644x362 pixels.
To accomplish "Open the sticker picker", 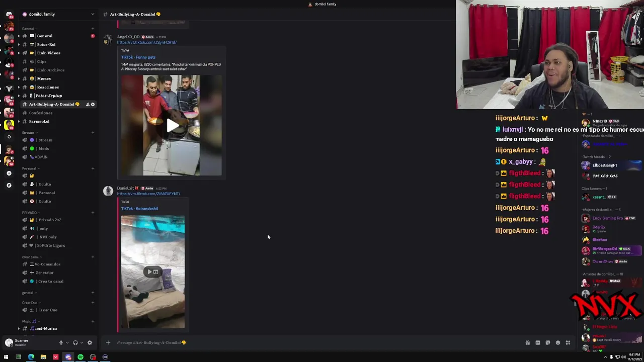I will [547, 343].
